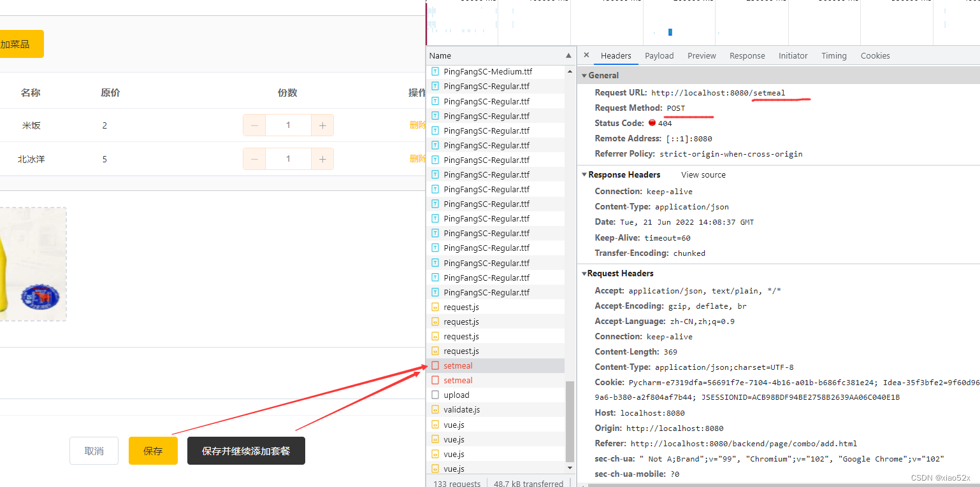Click the 米饭 dish name cell

31,125
